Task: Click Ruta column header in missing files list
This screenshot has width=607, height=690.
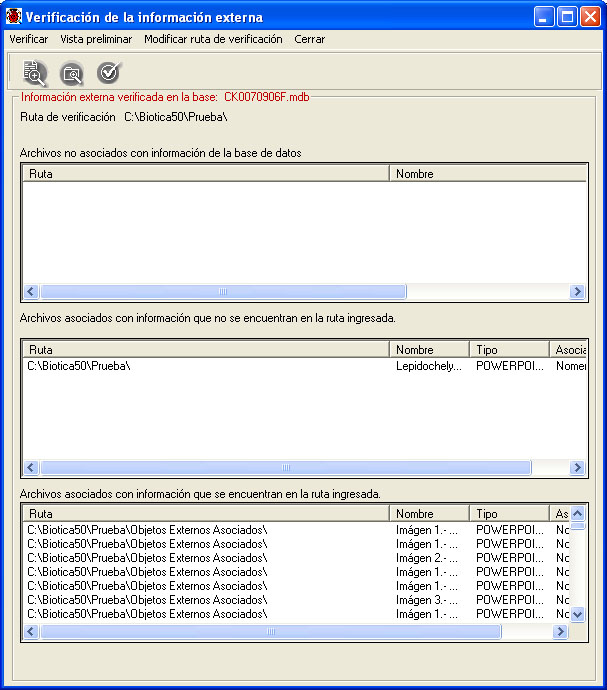Action: 206,350
